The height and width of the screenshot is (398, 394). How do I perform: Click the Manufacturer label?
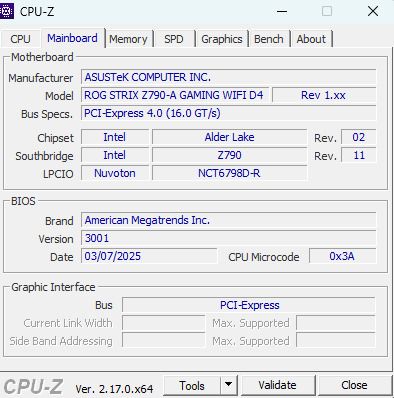click(41, 78)
